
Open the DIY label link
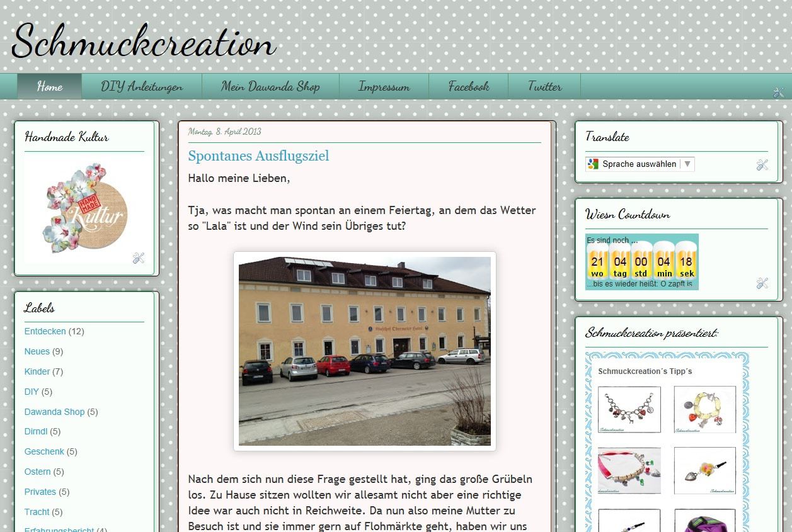(x=32, y=392)
